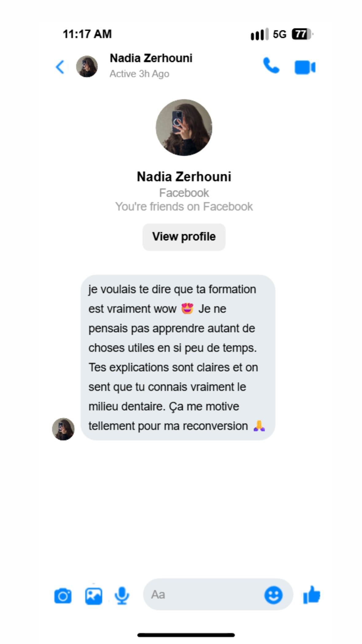Tap the home indicator bar at bottom

(186, 635)
